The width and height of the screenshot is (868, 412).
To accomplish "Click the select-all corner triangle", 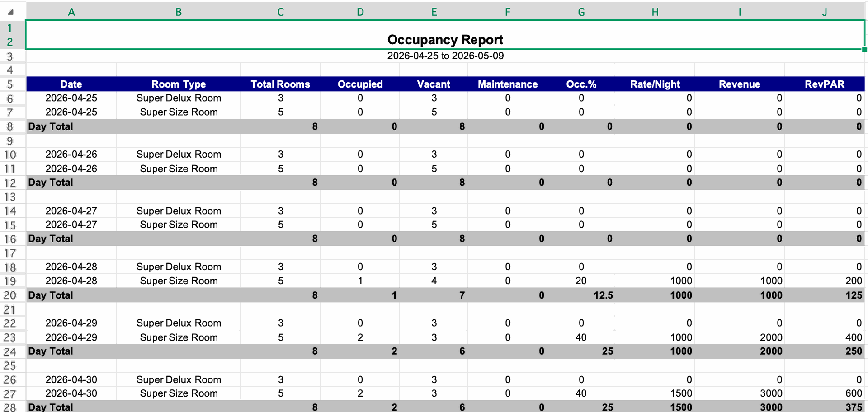I will coord(10,12).
